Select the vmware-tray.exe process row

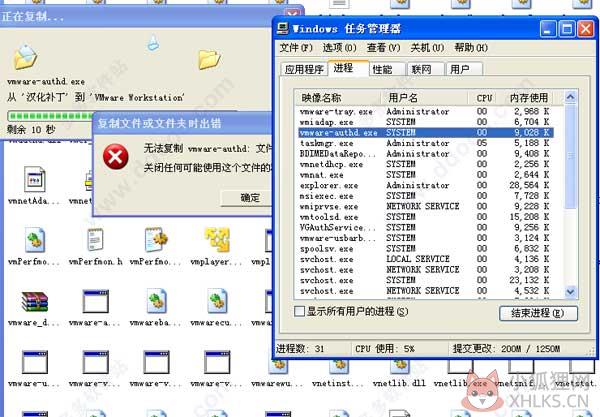pos(426,112)
